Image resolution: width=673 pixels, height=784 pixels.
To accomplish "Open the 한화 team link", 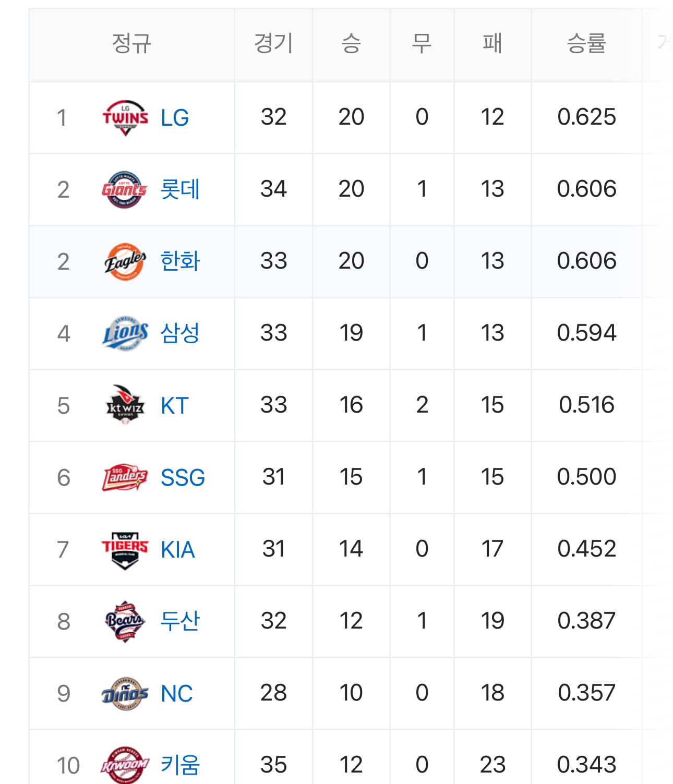I will click(x=180, y=261).
